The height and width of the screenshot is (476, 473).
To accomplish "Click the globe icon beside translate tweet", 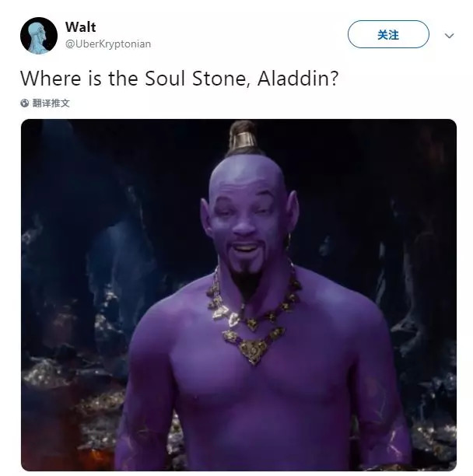I will pyautogui.click(x=25, y=103).
